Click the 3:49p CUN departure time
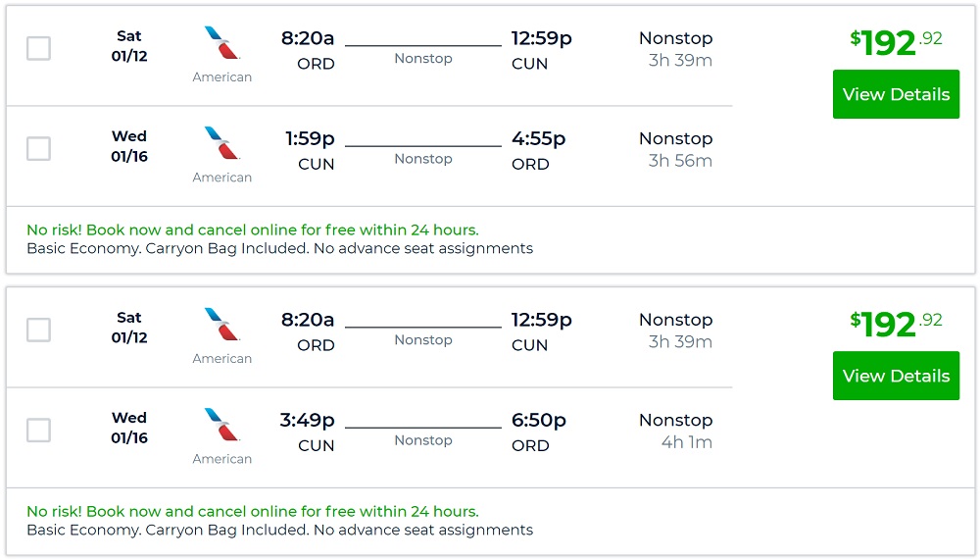The image size is (980, 560). [307, 420]
